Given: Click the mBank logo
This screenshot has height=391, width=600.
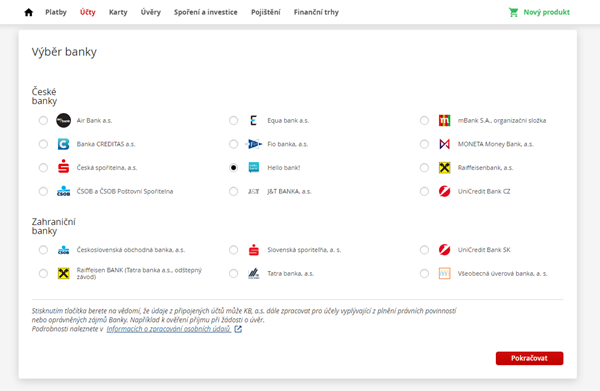Looking at the screenshot, I should [444, 121].
